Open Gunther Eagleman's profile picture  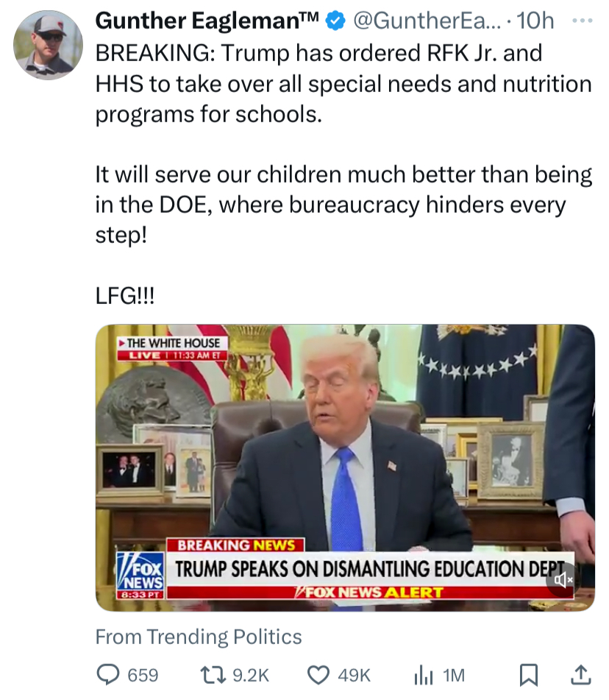point(49,45)
